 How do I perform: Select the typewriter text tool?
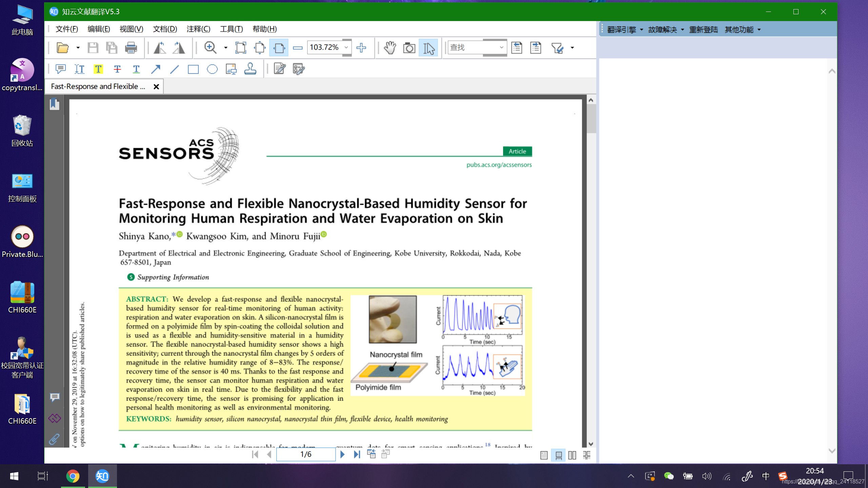click(x=79, y=69)
